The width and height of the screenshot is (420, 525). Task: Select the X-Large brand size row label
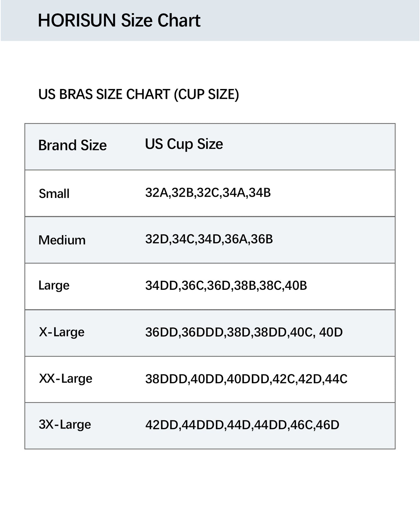(x=62, y=332)
